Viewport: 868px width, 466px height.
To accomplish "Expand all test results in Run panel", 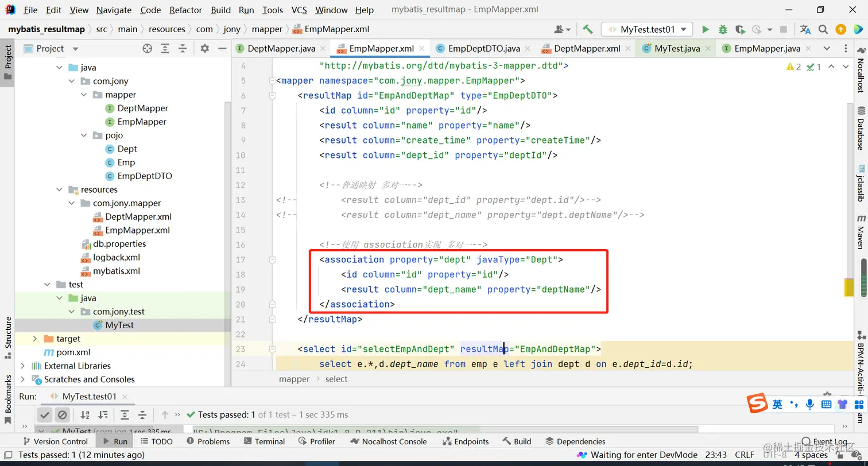I will pos(125,414).
